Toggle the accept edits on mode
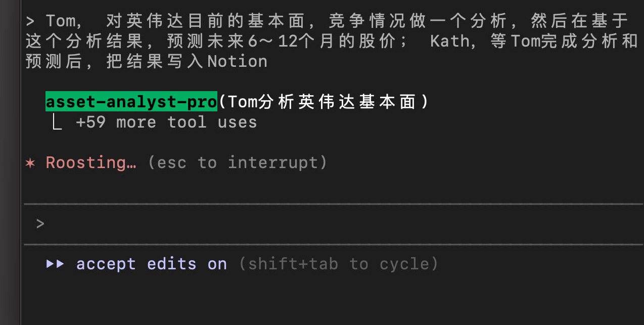This screenshot has width=644, height=325. 151,264
